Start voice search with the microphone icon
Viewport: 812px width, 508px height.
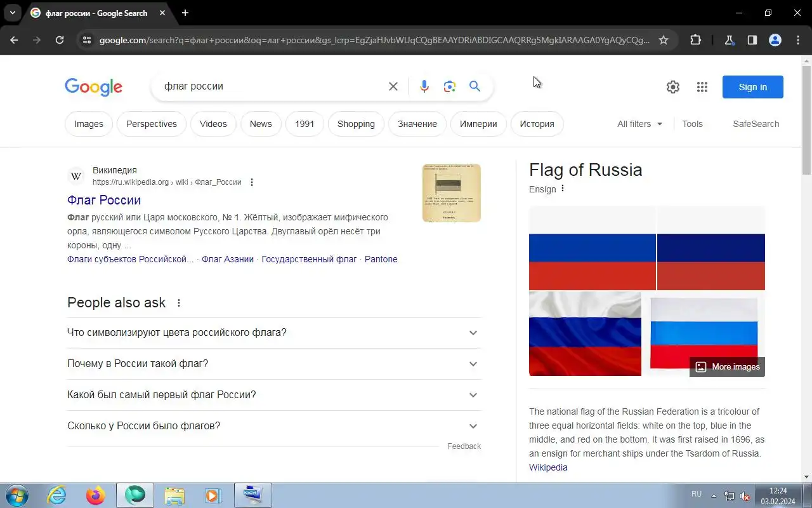click(x=424, y=86)
